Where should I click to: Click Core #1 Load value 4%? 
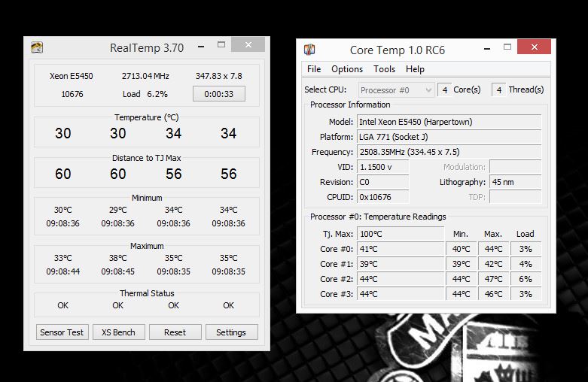tap(526, 264)
